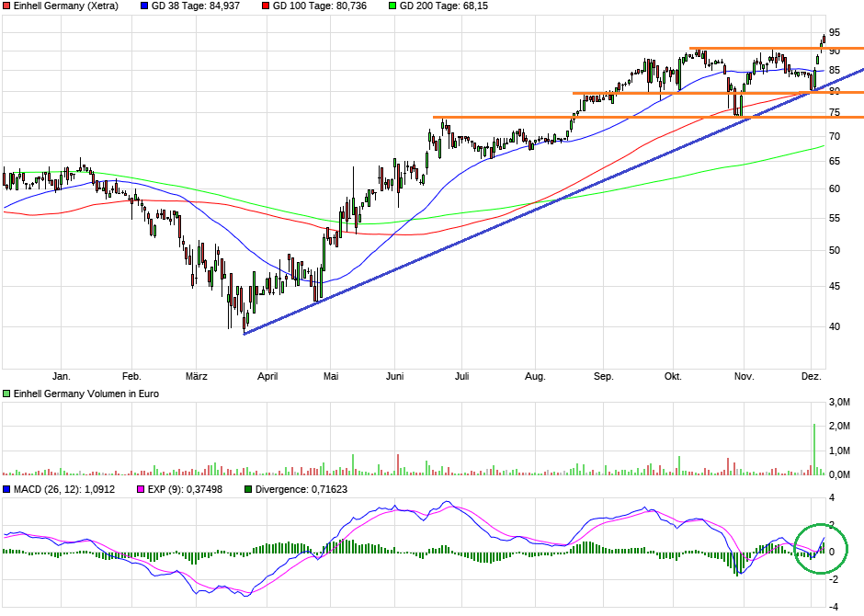Screen dimensions: 864x616
Task: Click the red Einhell Germany (Xetra) legend swatch
Action: 7,6
